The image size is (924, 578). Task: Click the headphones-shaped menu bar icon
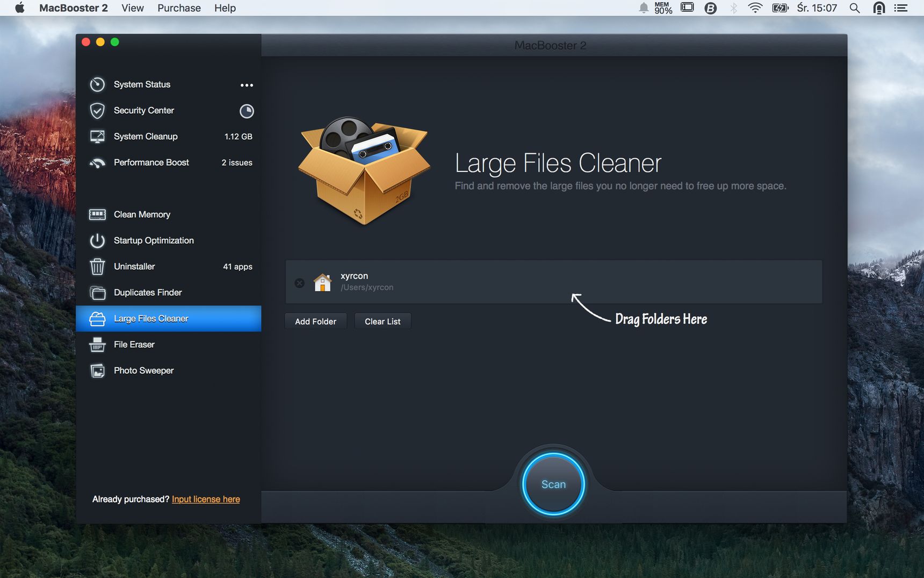coord(879,8)
